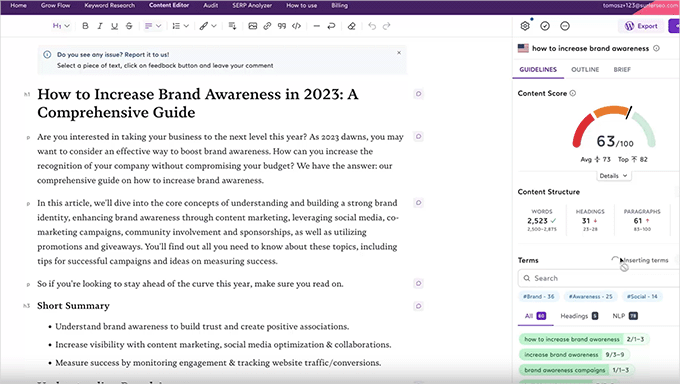This screenshot has width=680, height=384.
Task: Open the text alignment dropdown
Action: (x=153, y=26)
